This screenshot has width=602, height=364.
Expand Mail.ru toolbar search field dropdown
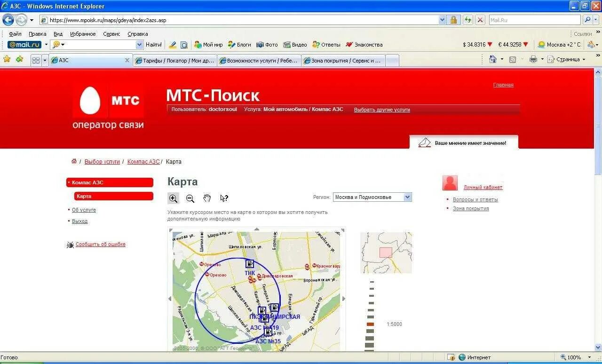click(139, 45)
